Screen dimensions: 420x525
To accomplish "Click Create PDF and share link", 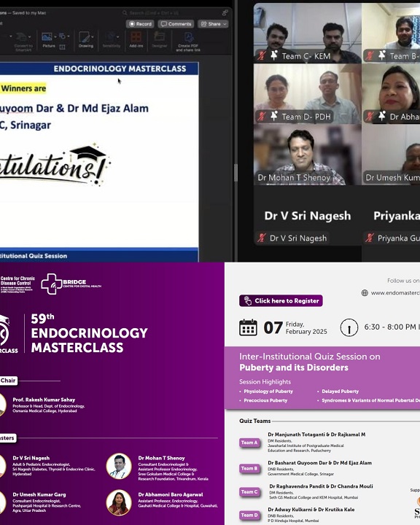I will point(188,42).
